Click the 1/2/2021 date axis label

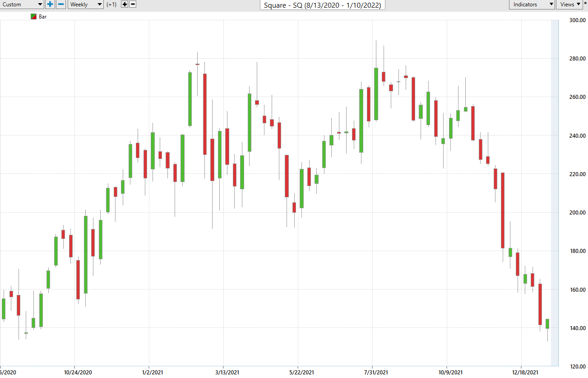(x=152, y=373)
